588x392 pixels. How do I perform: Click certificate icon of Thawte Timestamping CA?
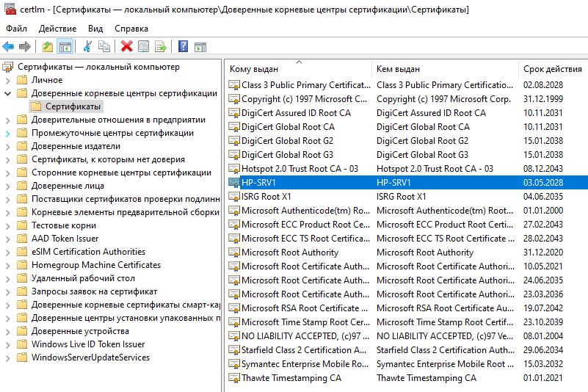pyautogui.click(x=234, y=378)
